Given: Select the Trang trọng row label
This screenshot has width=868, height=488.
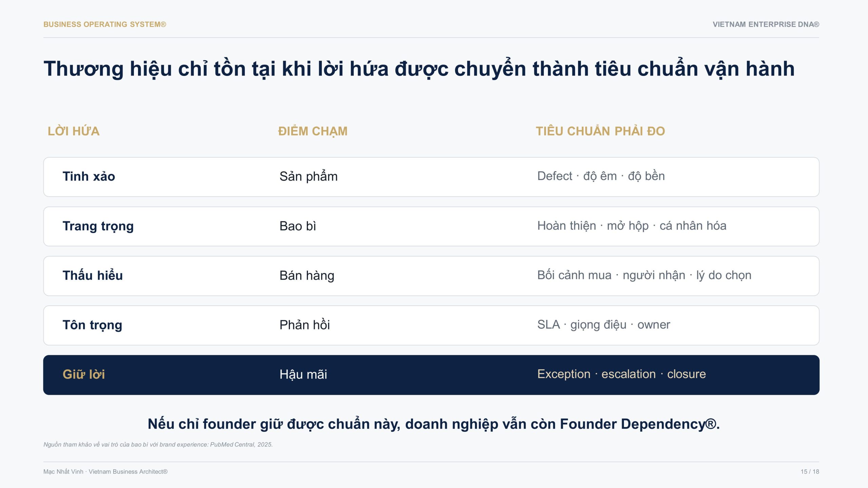Looking at the screenshot, I should [x=98, y=226].
